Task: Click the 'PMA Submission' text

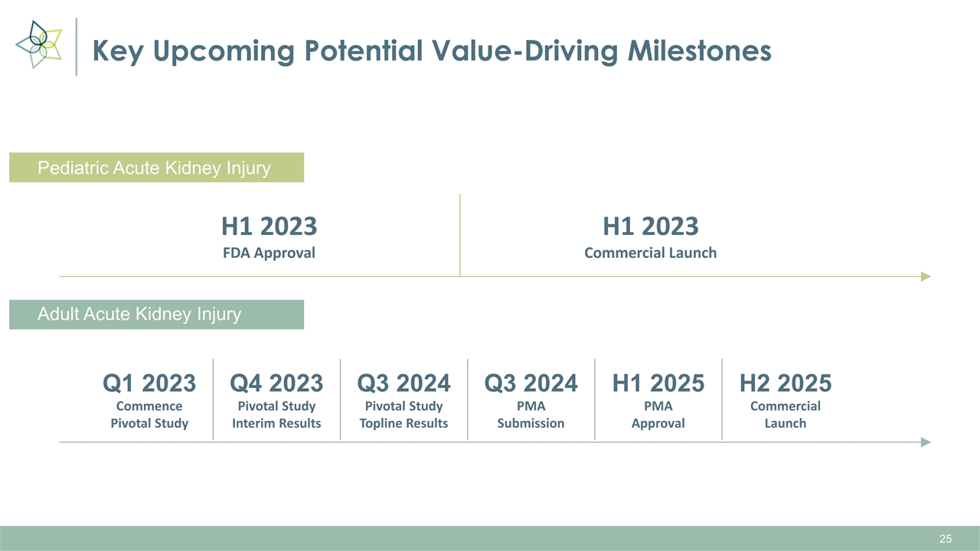Action: (x=531, y=415)
